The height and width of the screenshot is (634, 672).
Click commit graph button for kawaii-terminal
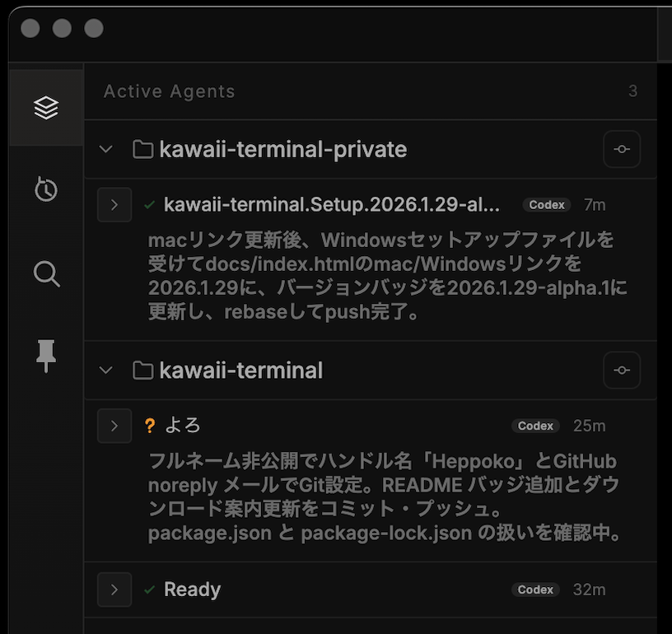click(622, 371)
